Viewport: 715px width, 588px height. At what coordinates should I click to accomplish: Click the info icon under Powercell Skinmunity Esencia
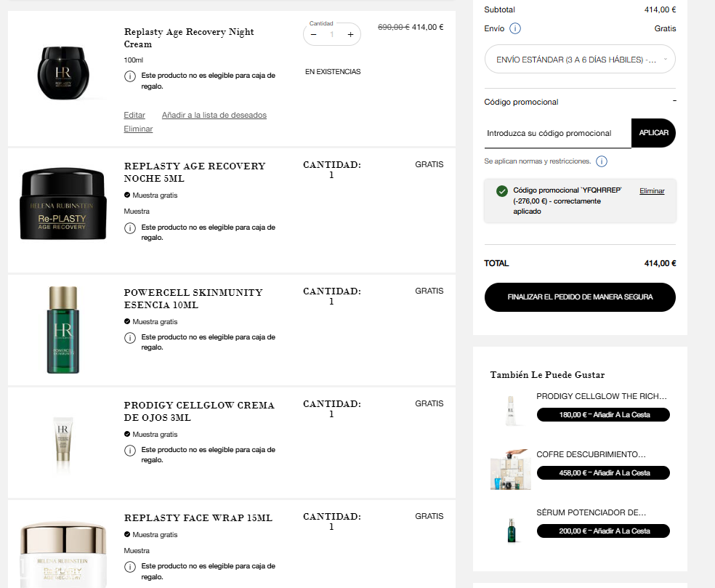pyautogui.click(x=130, y=338)
